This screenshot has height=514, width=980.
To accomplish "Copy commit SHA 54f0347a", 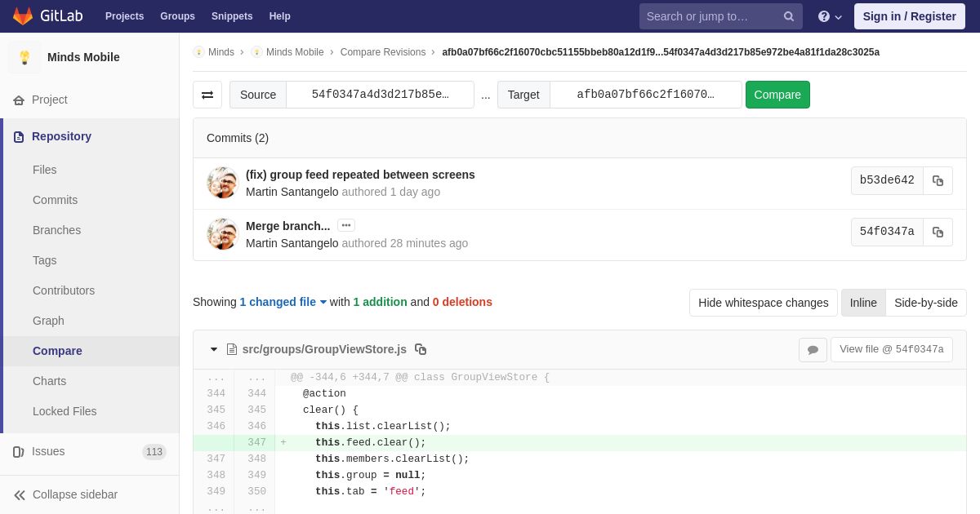I will (938, 232).
